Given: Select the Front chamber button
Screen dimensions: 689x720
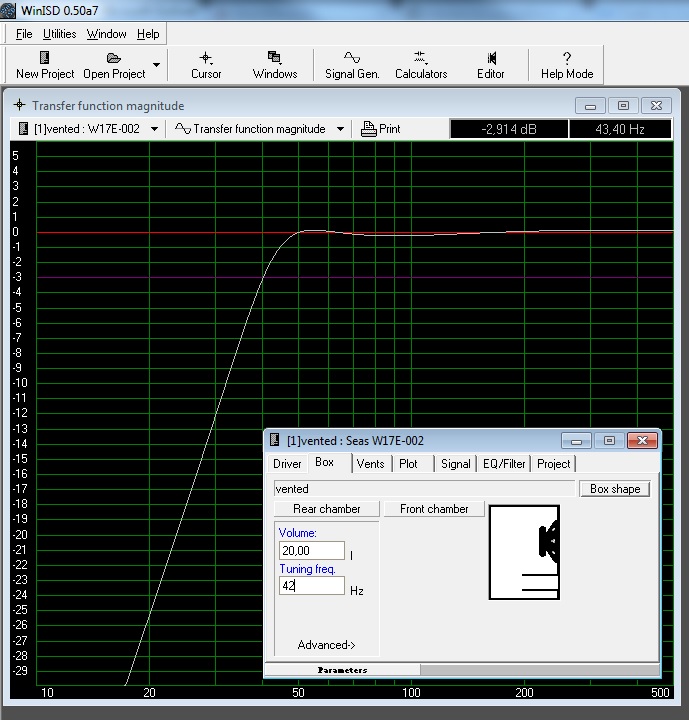Looking at the screenshot, I should (x=434, y=509).
